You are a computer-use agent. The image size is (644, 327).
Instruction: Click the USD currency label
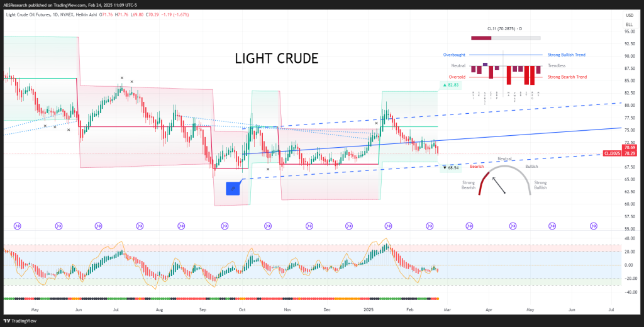[x=630, y=16]
